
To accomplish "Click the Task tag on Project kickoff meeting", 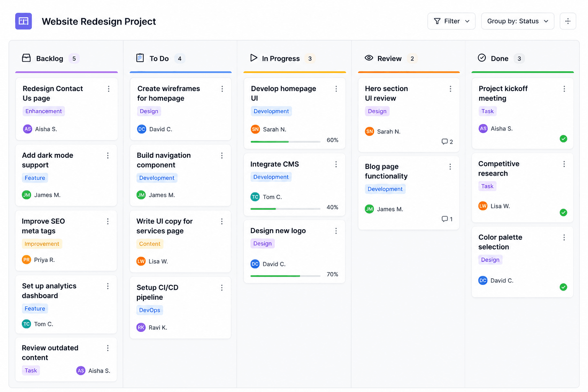I will [488, 111].
